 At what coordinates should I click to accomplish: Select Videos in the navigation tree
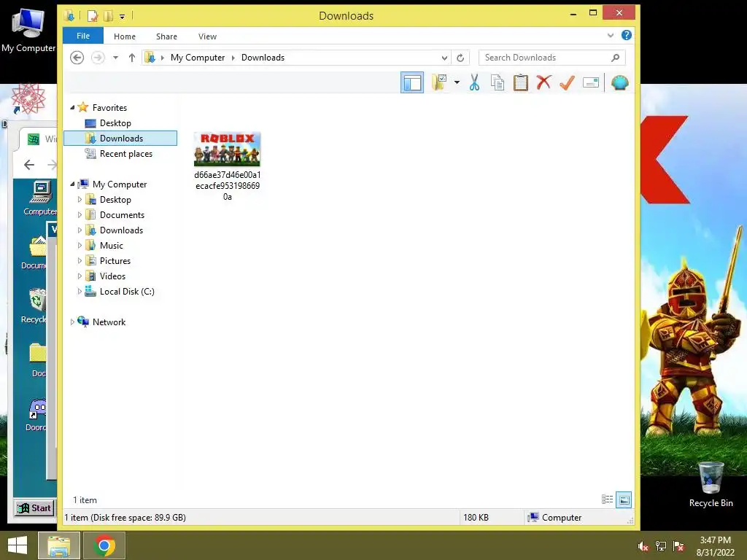point(105,276)
